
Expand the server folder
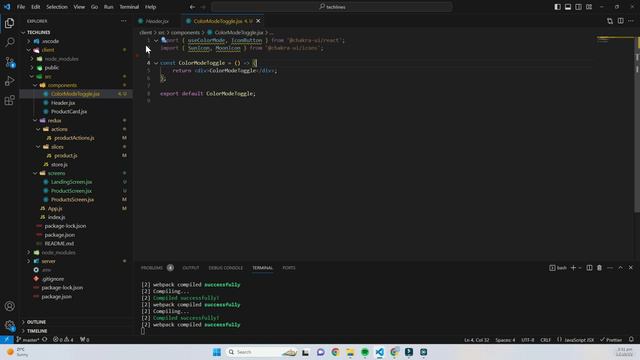click(29, 261)
